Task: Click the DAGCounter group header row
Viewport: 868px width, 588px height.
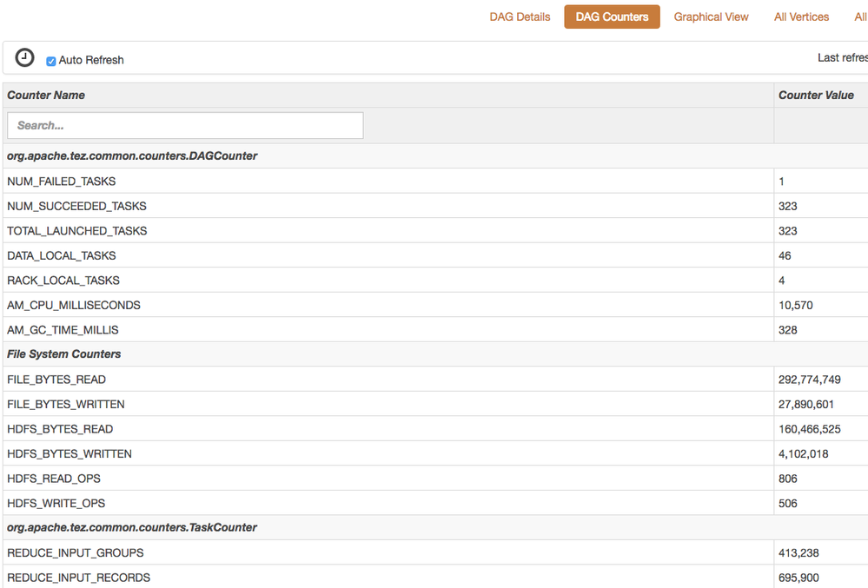Action: (x=132, y=156)
